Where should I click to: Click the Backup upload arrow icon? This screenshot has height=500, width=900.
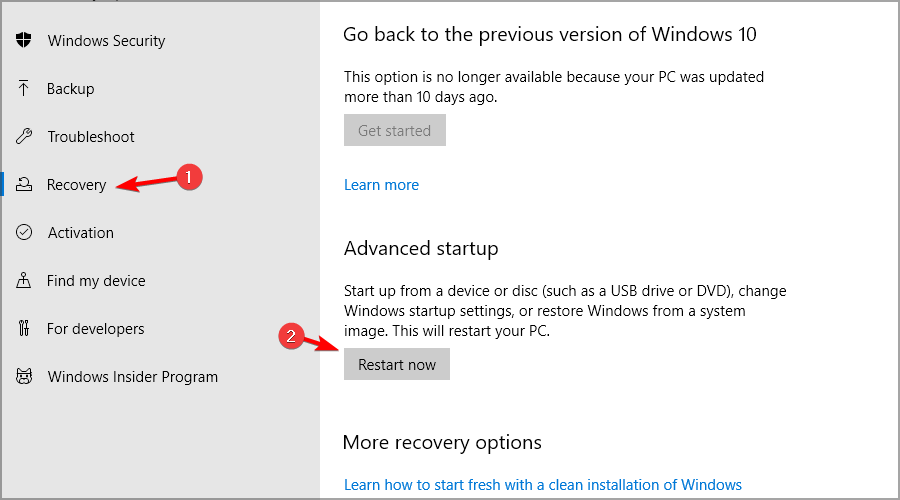tap(24, 89)
